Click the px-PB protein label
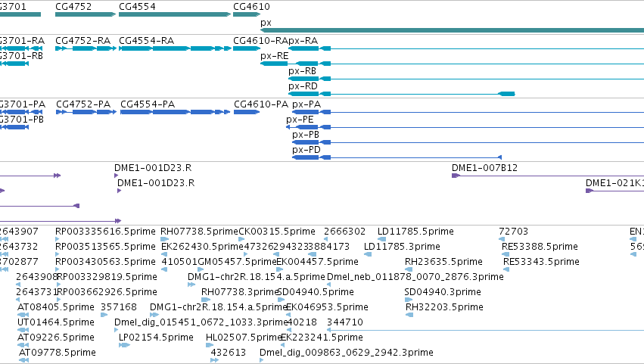Viewport: 644px width, 364px height. 306,135
